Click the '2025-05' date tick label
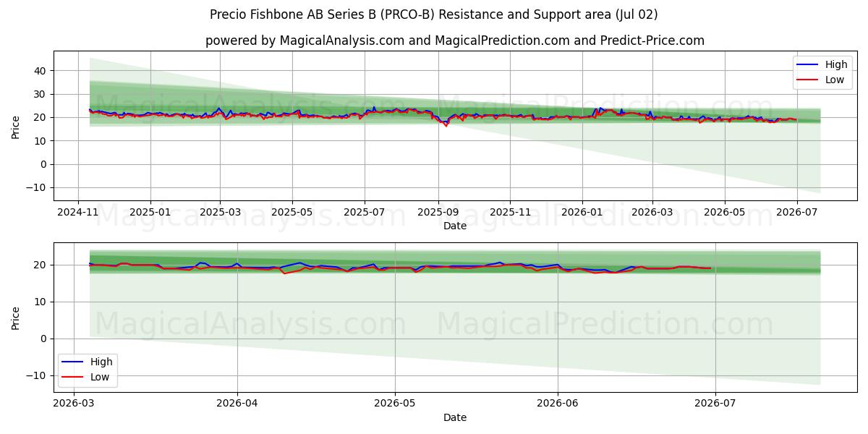Viewport: 868px width, 434px height. (292, 213)
